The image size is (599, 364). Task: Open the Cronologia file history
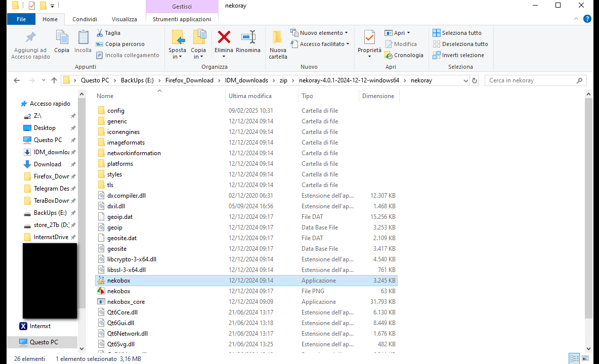tap(404, 55)
